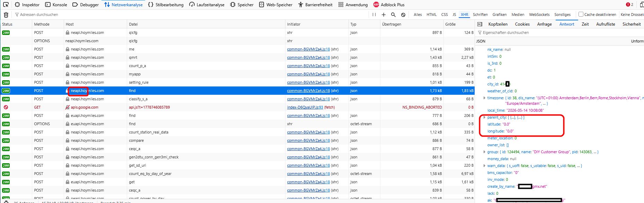Screen dimensions: 644x203
Task: Open common-BGVMrZa4.js:18 link in compare row
Action: [x=308, y=140]
